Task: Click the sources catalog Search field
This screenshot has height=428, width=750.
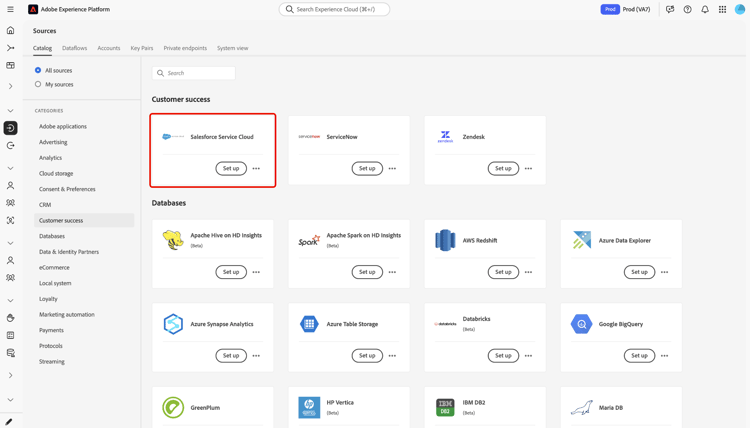Action: 194,73
